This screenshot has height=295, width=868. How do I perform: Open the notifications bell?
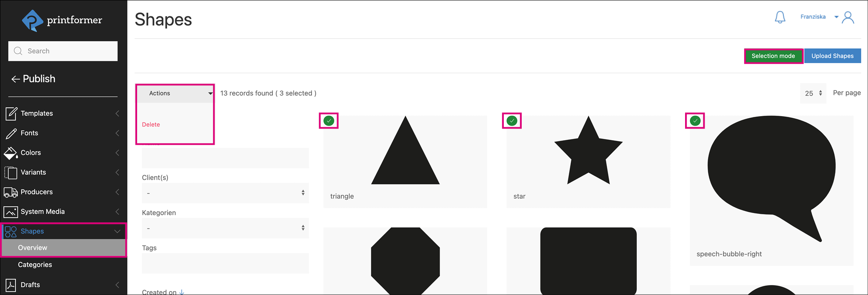[780, 17]
